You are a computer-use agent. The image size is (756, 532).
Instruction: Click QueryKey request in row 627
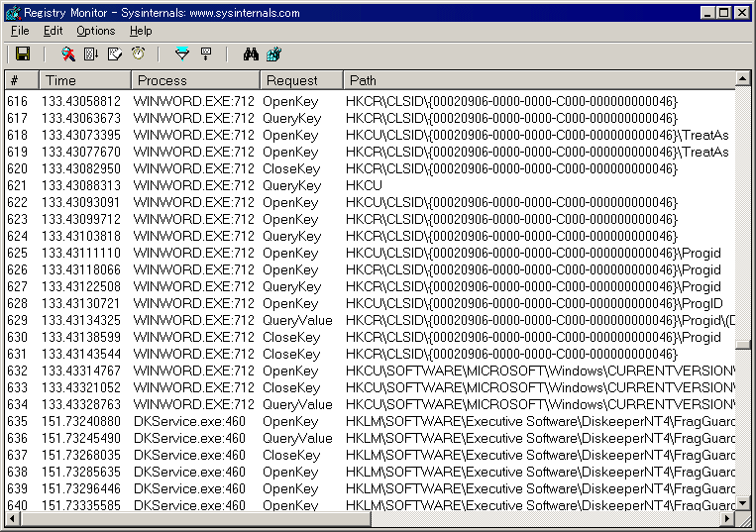tap(291, 286)
